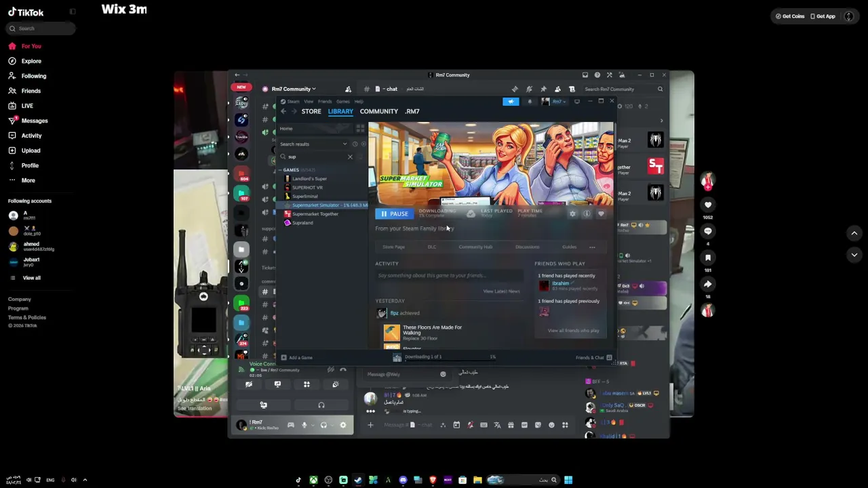Viewport: 868px width, 488px height.
Task: Like the TikTok video
Action: coord(708,205)
